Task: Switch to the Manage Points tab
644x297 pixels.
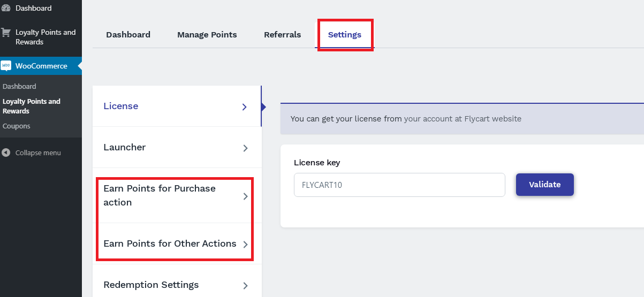Action: tap(207, 35)
